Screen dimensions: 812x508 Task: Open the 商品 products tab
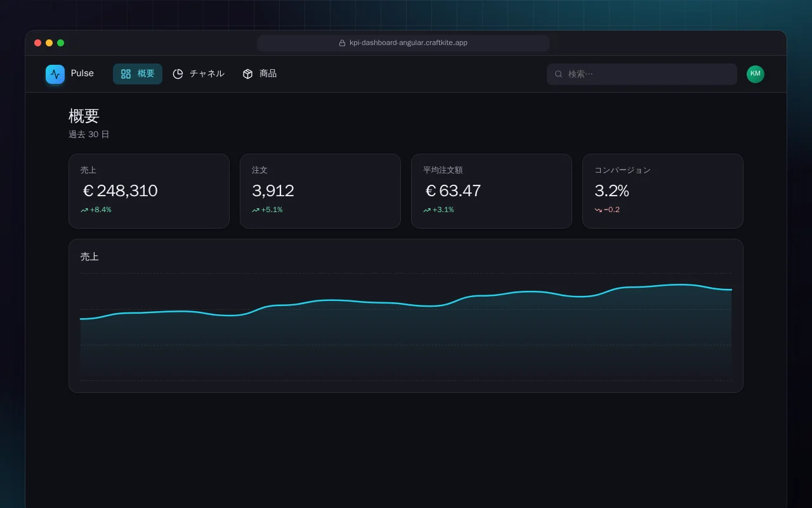[259, 74]
